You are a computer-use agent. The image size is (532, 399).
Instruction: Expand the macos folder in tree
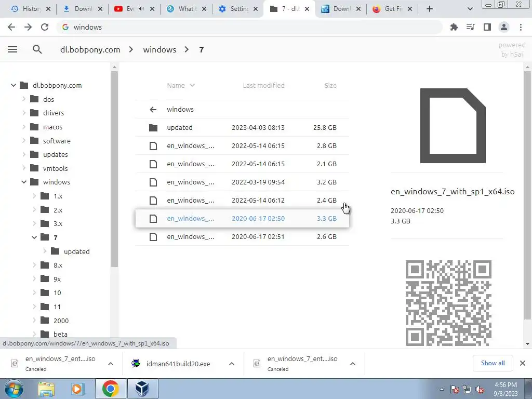[x=24, y=127]
